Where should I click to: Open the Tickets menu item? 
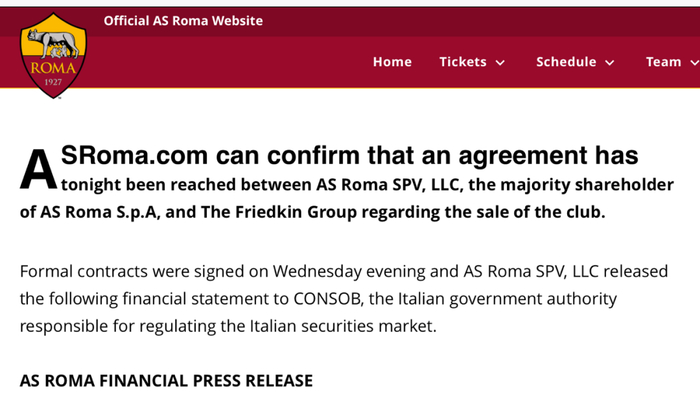tap(462, 62)
